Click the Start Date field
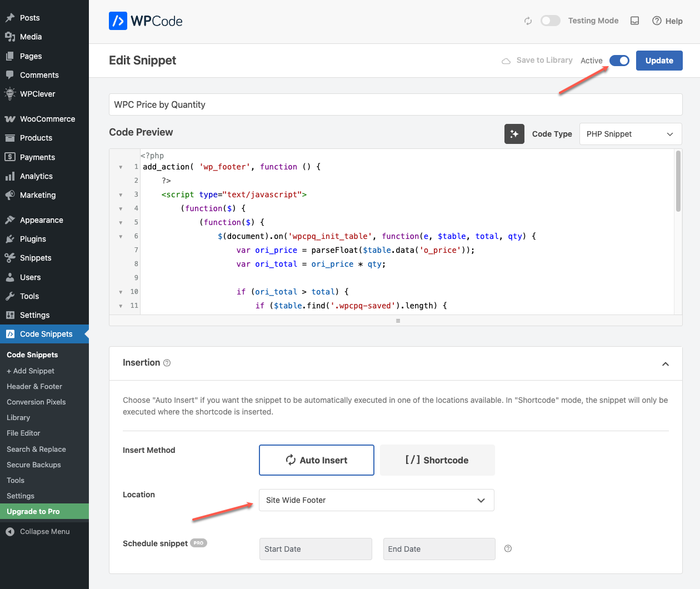The width and height of the screenshot is (700, 589). coord(316,549)
